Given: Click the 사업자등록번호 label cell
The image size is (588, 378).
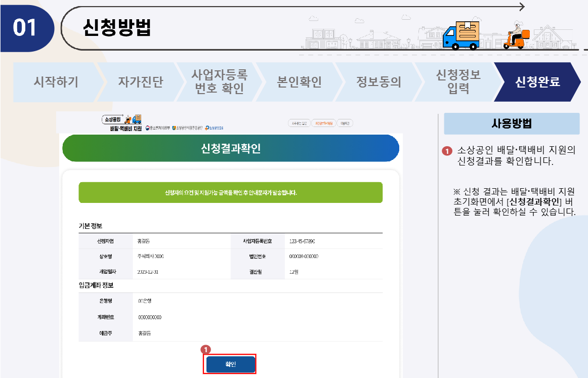Looking at the screenshot, I should click(x=258, y=241).
